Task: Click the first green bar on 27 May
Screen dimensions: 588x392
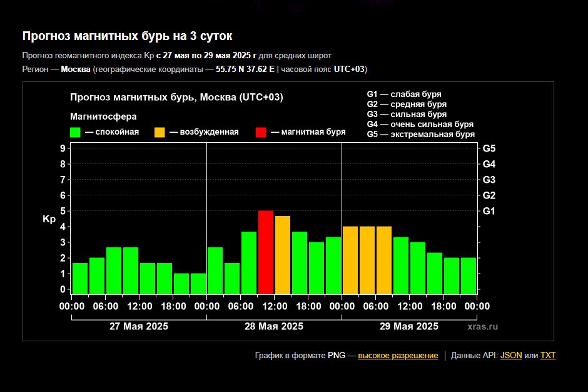Action: 80,278
